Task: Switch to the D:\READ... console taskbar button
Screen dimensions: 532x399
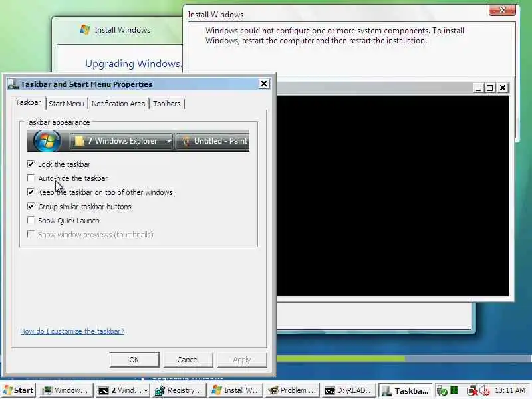Action: tap(348, 390)
